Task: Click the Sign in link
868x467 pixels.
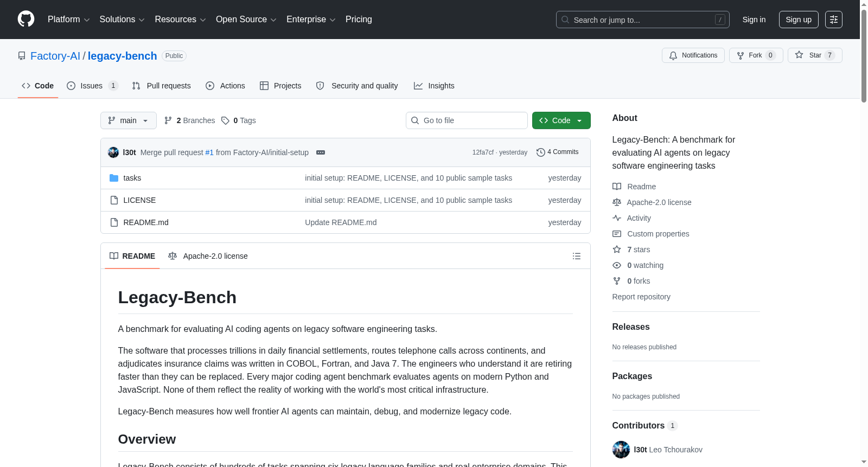Action: click(754, 20)
